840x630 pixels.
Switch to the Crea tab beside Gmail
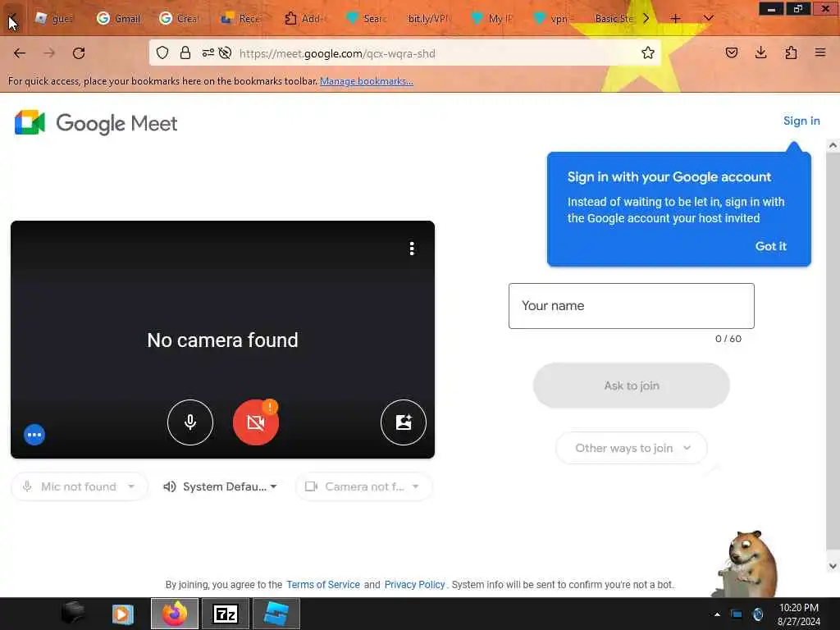point(180,18)
